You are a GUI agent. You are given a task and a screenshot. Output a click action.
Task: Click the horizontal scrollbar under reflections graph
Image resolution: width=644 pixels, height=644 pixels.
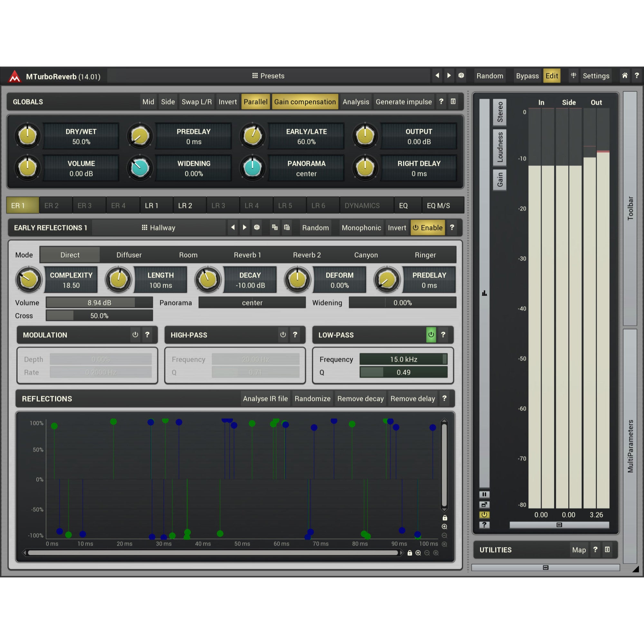tap(213, 553)
